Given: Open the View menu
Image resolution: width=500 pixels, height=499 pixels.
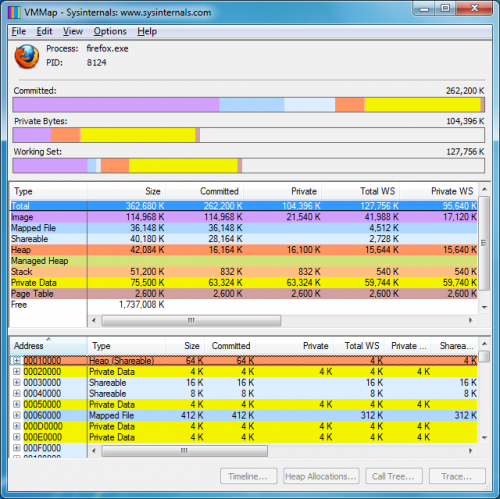Looking at the screenshot, I should click(x=73, y=31).
